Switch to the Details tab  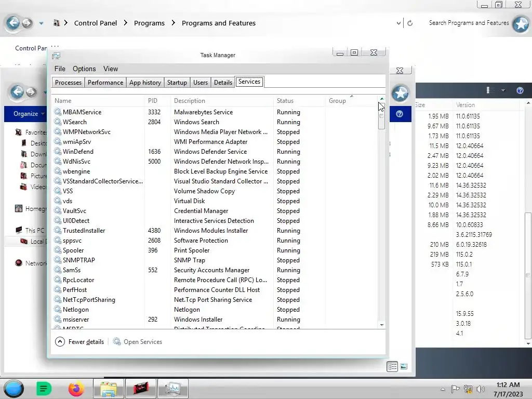(223, 83)
